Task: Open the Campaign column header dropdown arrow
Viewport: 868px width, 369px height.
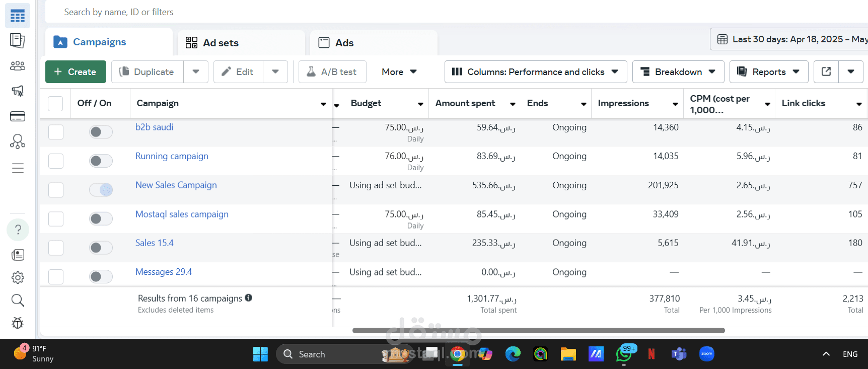Action: [323, 104]
